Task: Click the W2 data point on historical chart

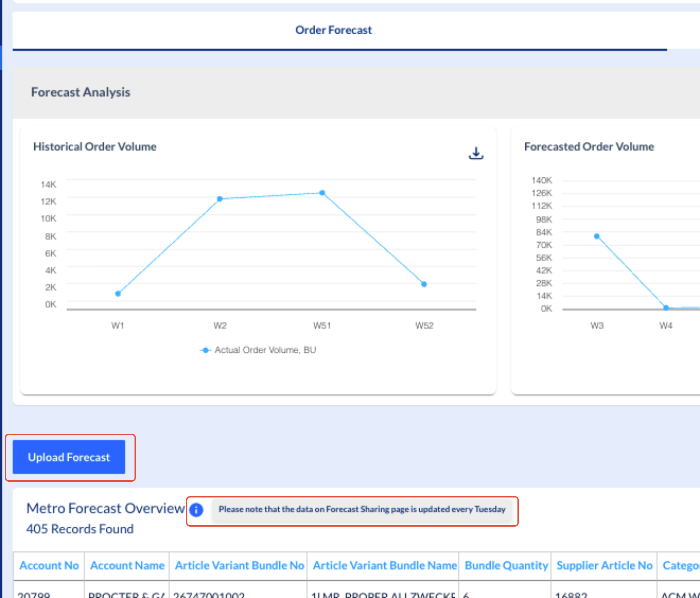Action: pyautogui.click(x=220, y=199)
